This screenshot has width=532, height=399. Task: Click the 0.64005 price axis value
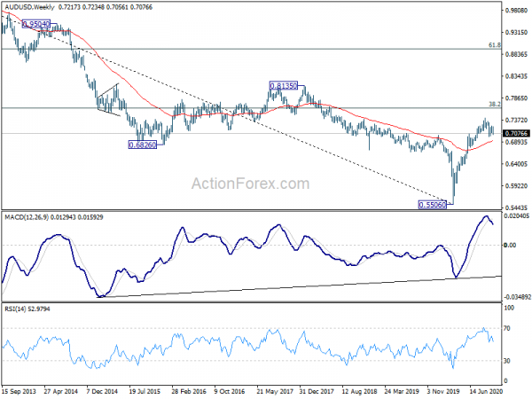[x=516, y=164]
